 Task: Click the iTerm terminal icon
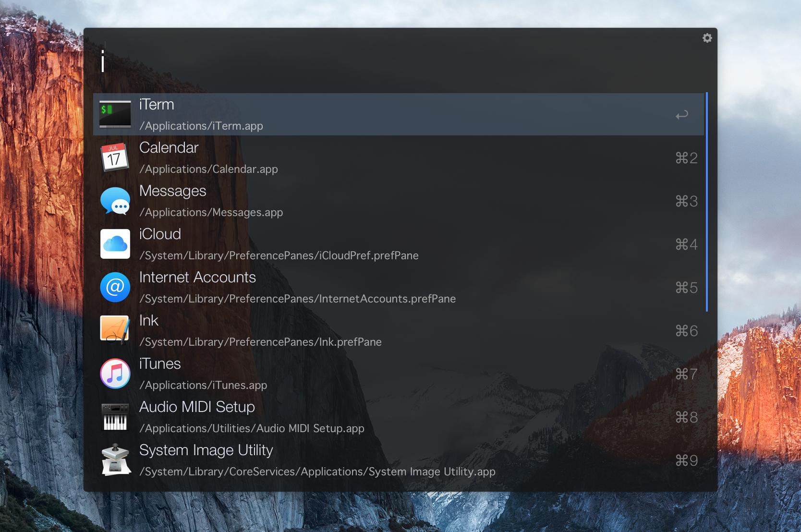coord(115,114)
